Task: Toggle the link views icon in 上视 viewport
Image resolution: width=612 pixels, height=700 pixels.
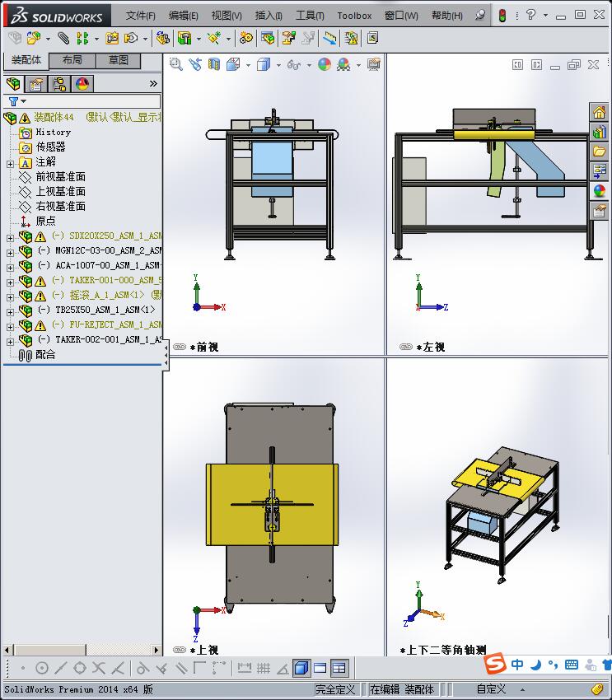Action: (180, 650)
